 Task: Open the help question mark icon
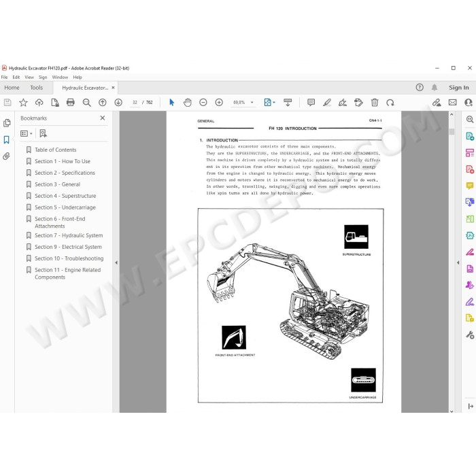(420, 88)
